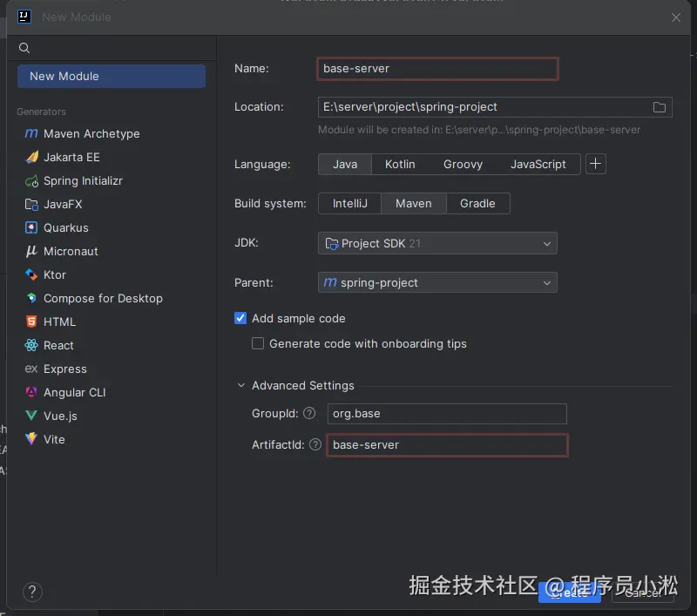Screen dimensions: 697x616
Task: Click the Generators section heading
Action: pyautogui.click(x=41, y=112)
